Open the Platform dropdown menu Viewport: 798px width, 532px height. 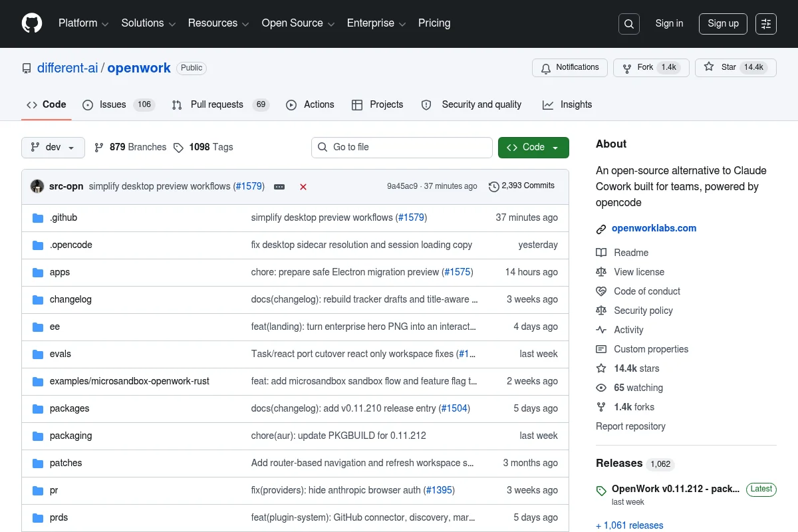[x=83, y=23]
